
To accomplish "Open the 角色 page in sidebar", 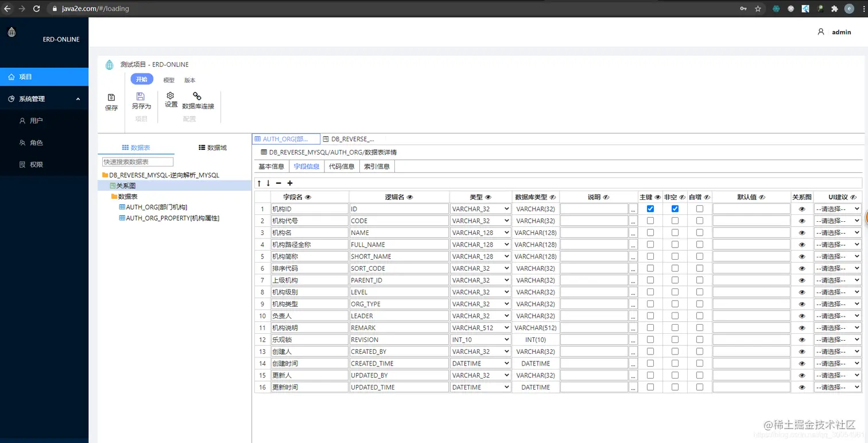I will (x=44, y=142).
